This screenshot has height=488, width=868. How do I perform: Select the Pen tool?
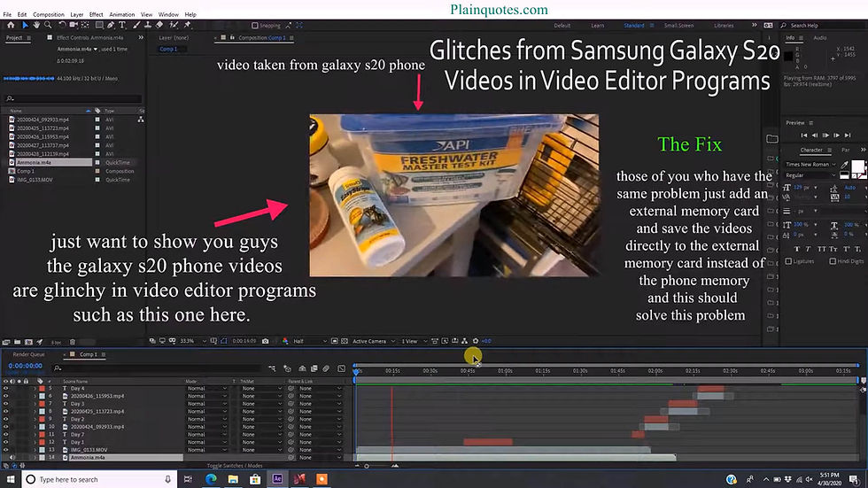tap(111, 25)
